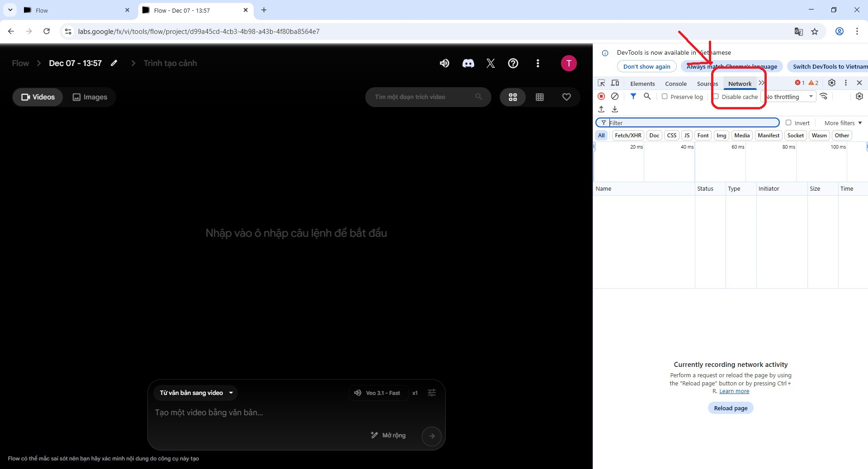Switch to the Images tab
The width and height of the screenshot is (868, 469).
90,97
